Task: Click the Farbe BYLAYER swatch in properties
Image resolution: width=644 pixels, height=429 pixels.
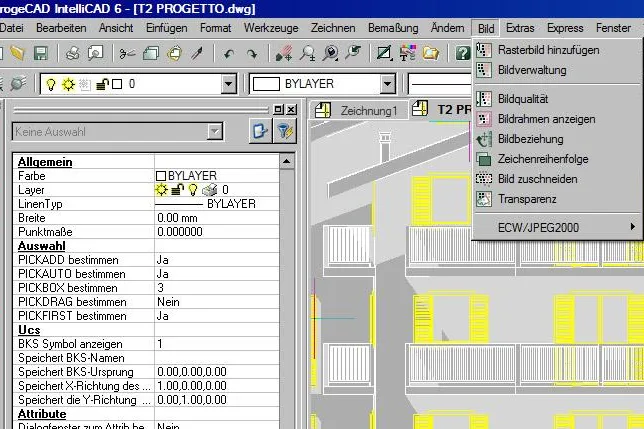Action: click(161, 176)
